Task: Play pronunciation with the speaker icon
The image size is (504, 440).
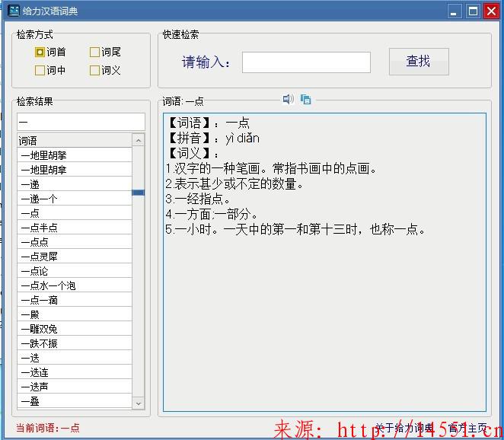Action: click(x=288, y=99)
